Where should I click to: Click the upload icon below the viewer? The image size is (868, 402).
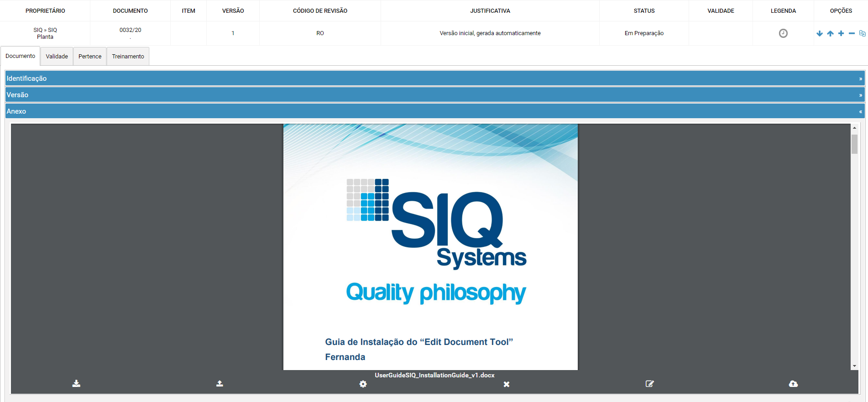point(220,383)
